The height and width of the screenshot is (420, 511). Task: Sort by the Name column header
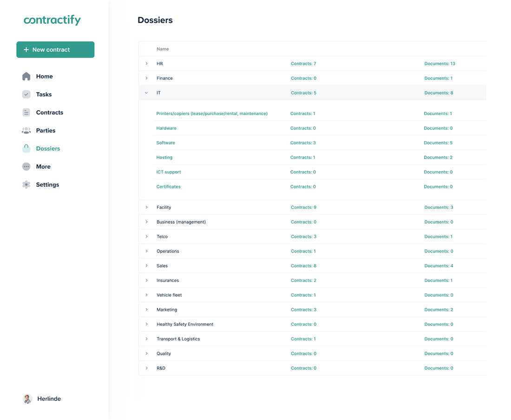click(163, 49)
